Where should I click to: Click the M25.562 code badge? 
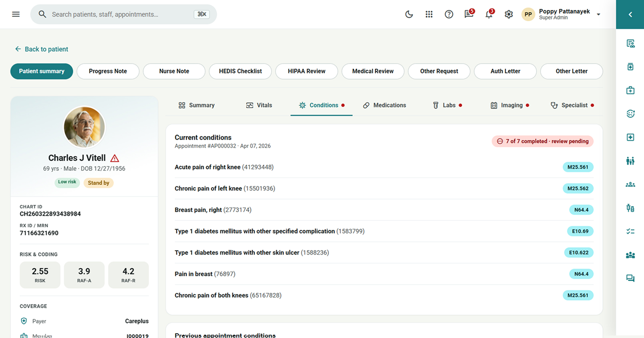point(578,188)
